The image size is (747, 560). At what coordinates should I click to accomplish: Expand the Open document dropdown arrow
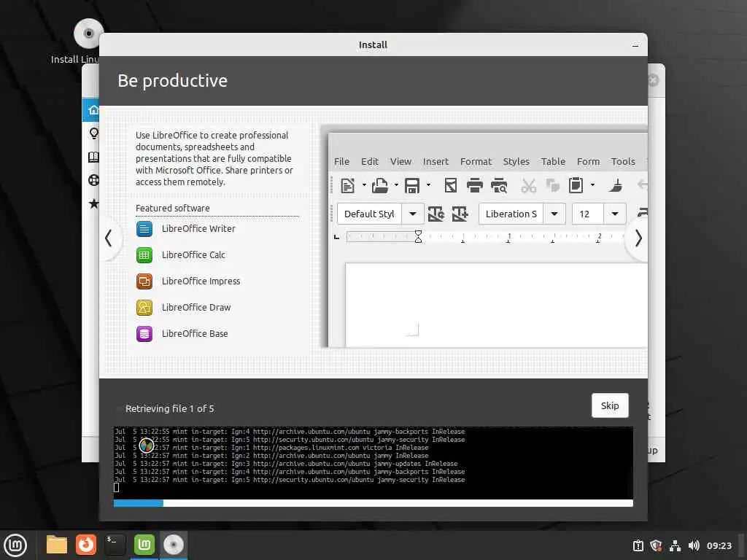click(x=396, y=185)
